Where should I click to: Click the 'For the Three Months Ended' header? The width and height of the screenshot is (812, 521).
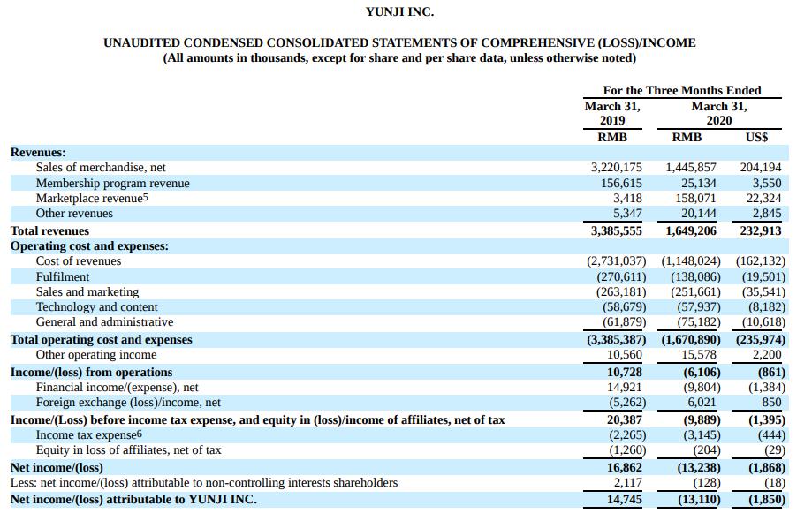coord(681,91)
